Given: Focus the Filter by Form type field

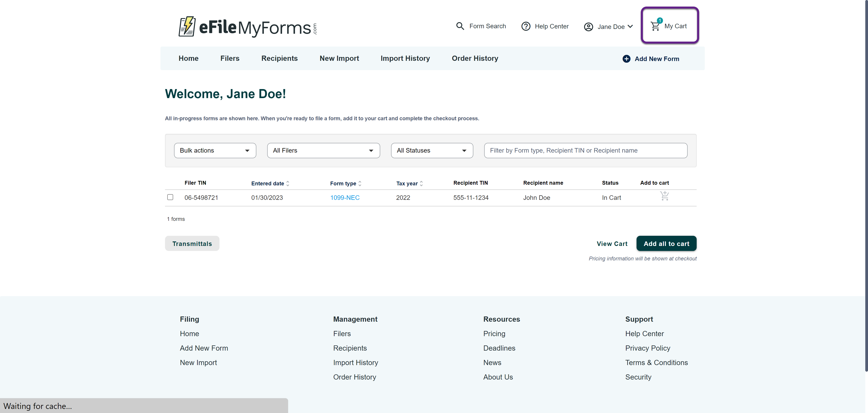Looking at the screenshot, I should tap(585, 151).
